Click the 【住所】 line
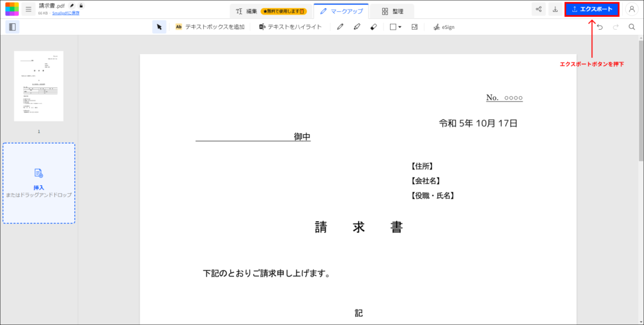Viewport: 644px width, 325px height. click(x=422, y=166)
